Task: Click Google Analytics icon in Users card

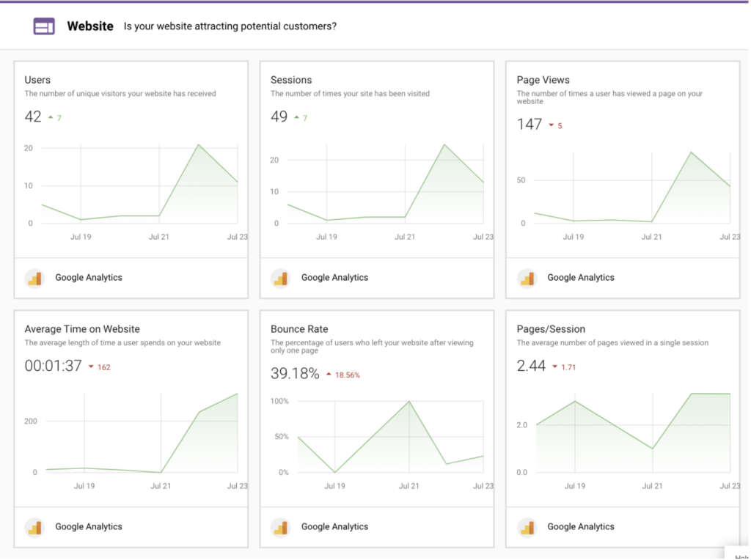Action: (x=34, y=278)
